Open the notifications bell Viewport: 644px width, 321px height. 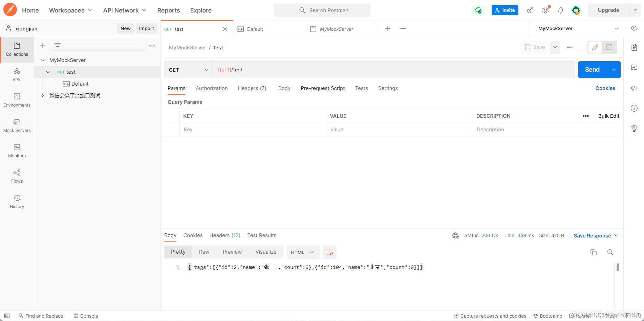561,10
